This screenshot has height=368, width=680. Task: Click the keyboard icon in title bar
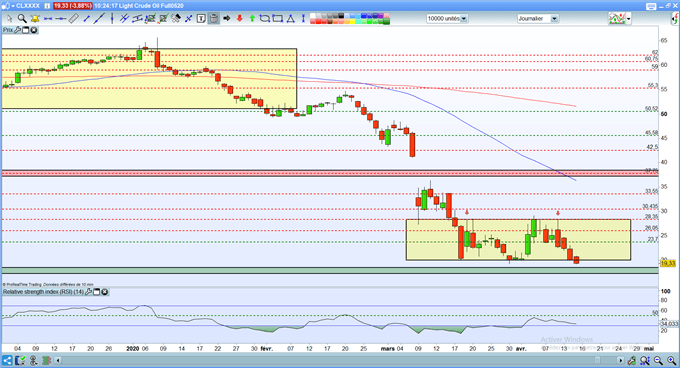[x=651, y=6]
